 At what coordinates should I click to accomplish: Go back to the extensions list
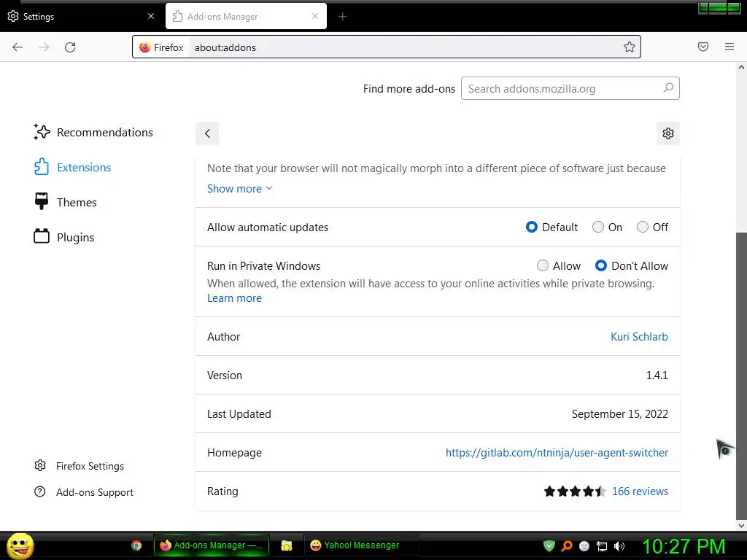[207, 133]
